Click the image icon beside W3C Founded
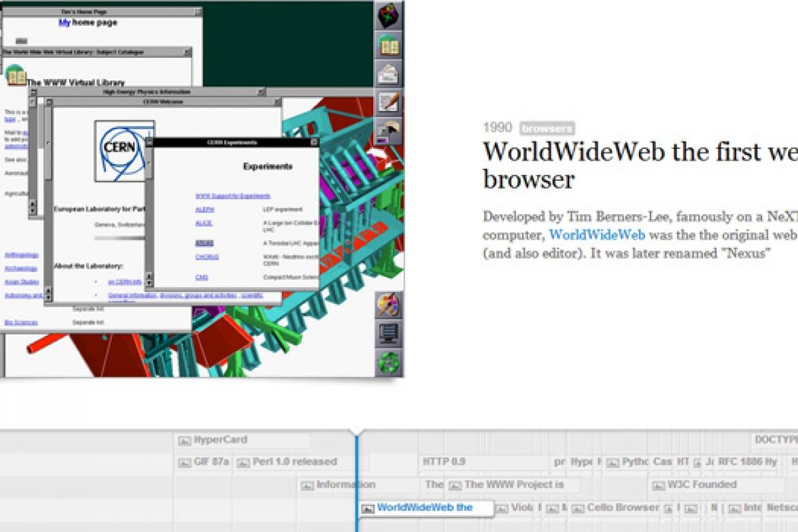The image size is (798, 532). click(659, 485)
